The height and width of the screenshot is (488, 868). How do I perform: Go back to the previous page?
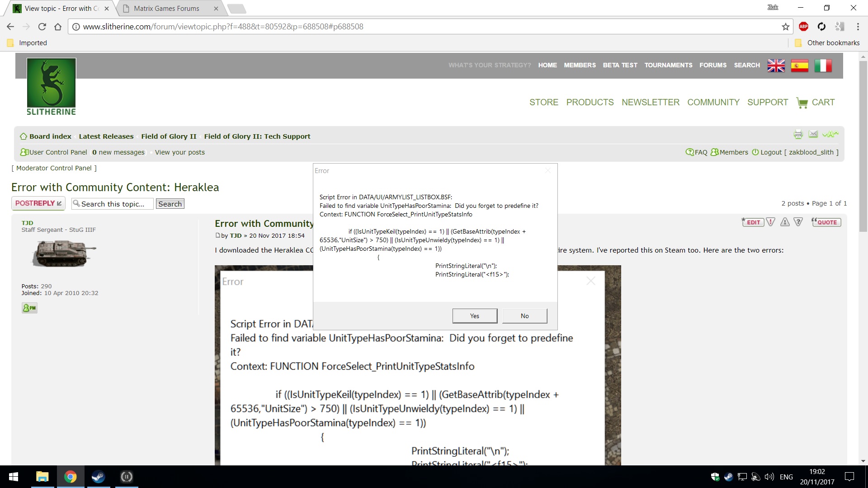click(x=10, y=27)
